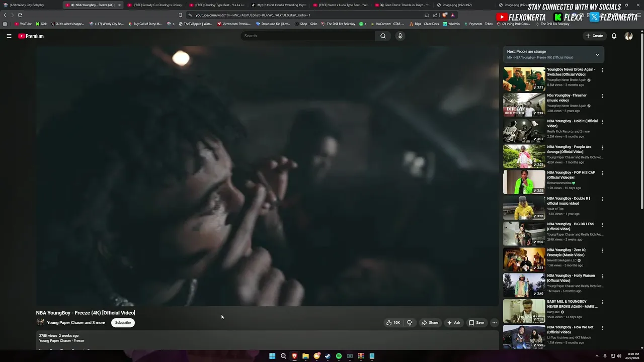Open BIG OR LESS video thumbnail
The image size is (644, 362).
524,234
